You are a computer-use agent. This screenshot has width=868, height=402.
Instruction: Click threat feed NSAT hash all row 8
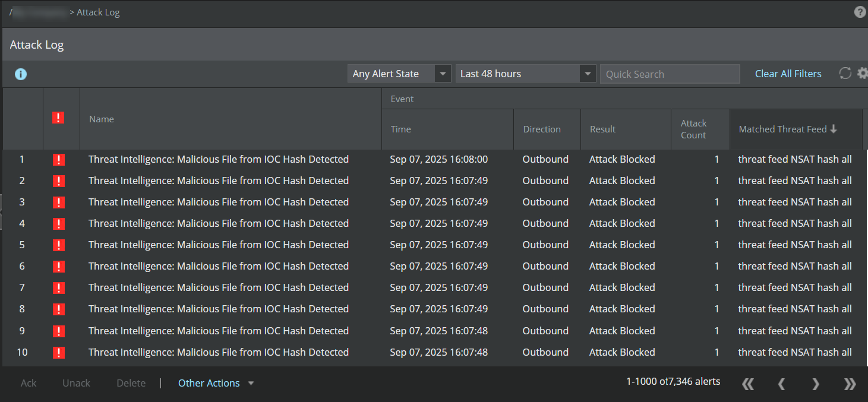pos(795,309)
